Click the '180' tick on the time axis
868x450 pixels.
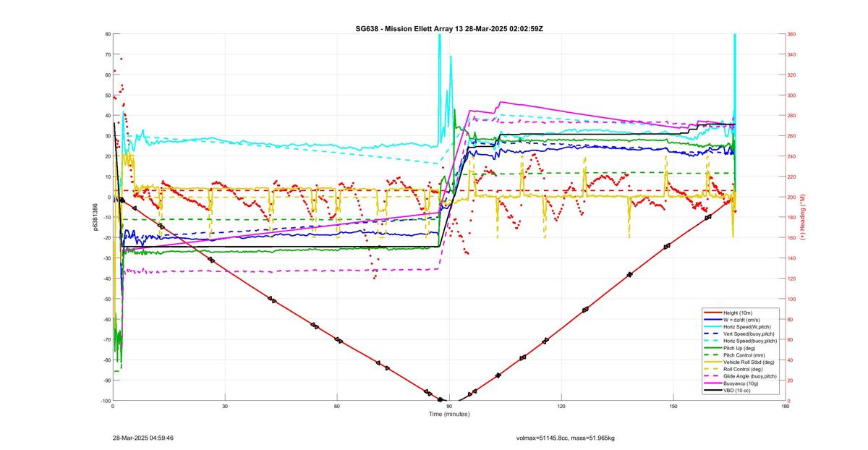pyautogui.click(x=786, y=406)
